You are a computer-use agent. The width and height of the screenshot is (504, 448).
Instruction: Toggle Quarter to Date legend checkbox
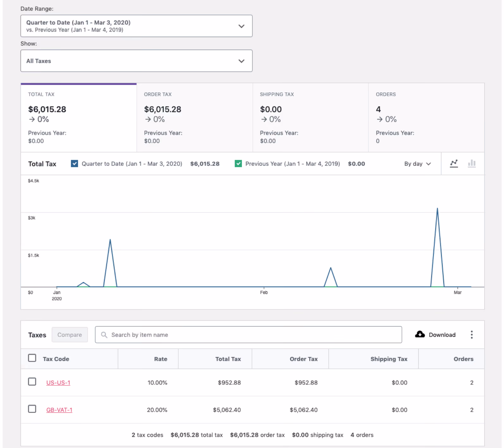(74, 164)
